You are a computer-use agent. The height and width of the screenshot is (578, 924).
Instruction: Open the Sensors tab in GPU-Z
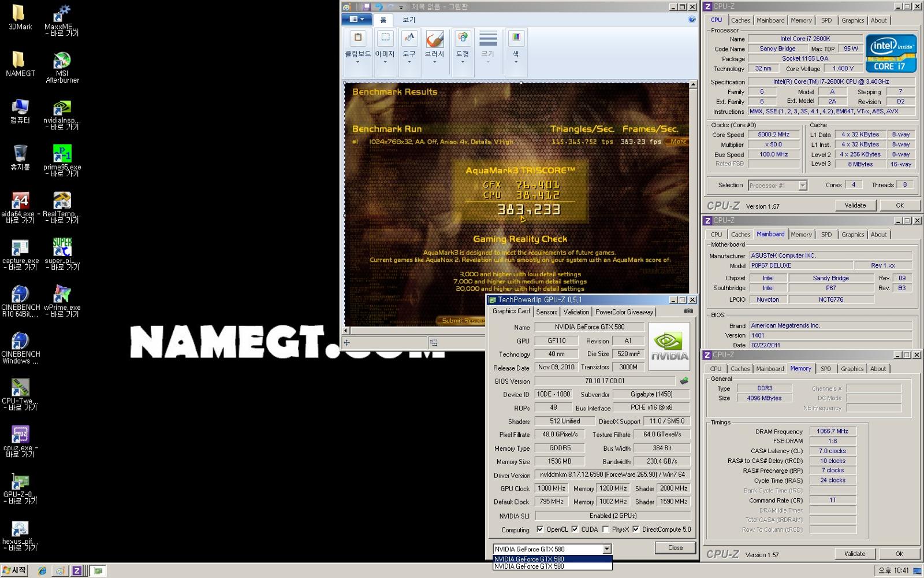(x=546, y=312)
